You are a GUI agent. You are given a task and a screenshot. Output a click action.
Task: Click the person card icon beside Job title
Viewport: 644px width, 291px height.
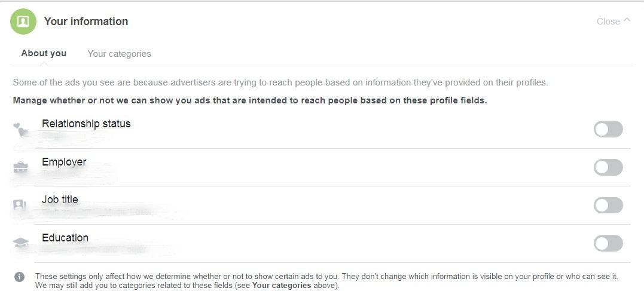coord(20,204)
